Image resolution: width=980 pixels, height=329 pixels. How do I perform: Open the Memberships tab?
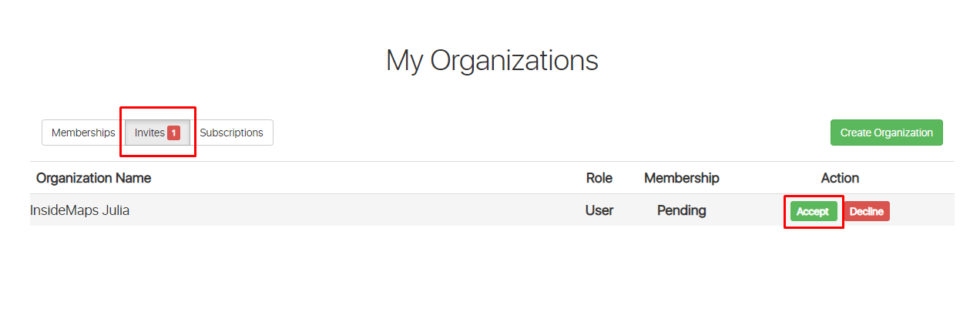pyautogui.click(x=83, y=133)
